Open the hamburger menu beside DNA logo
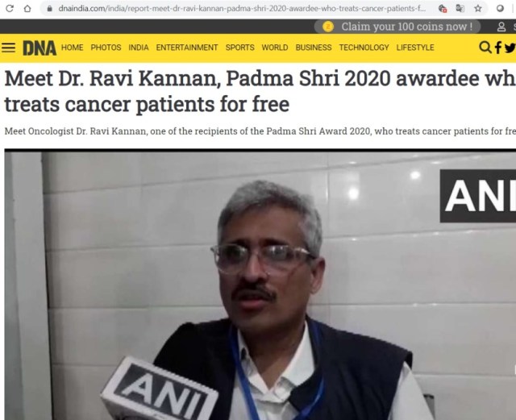516x420 pixels. (9, 48)
